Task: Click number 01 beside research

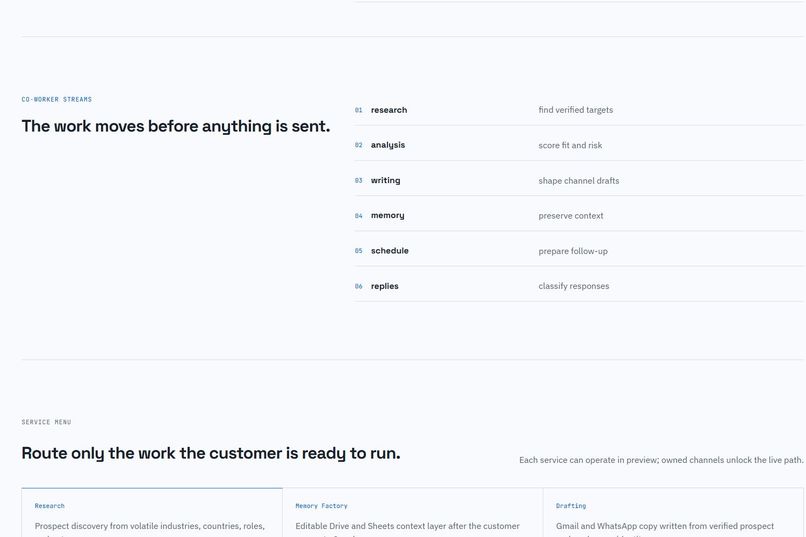Action: [358, 110]
